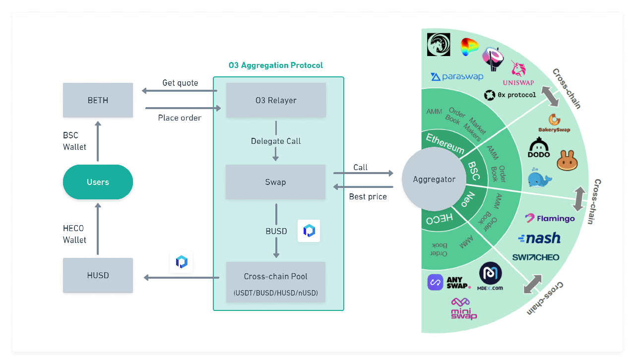This screenshot has height=364, width=635.
Task: Select the HECO Wallet label
Action: tap(74, 234)
